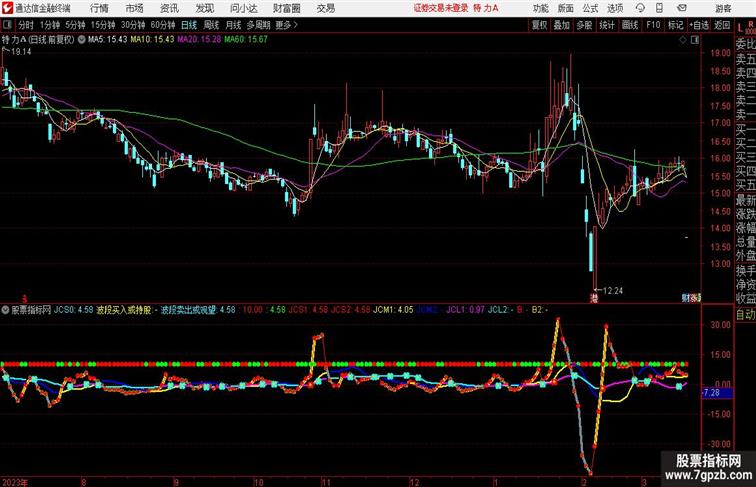
Task: Click the 统计 toolbar button
Action: (607, 25)
